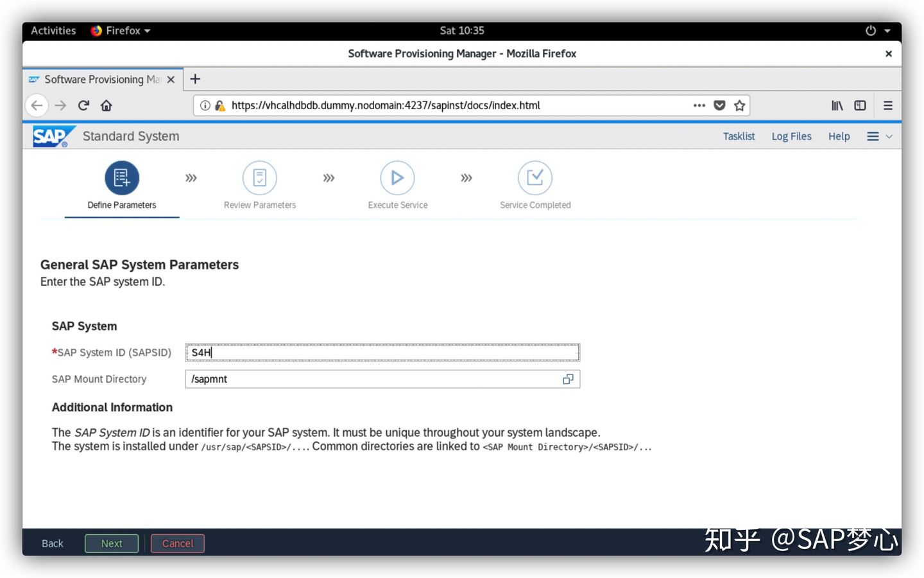Click the Back button

pyautogui.click(x=53, y=543)
